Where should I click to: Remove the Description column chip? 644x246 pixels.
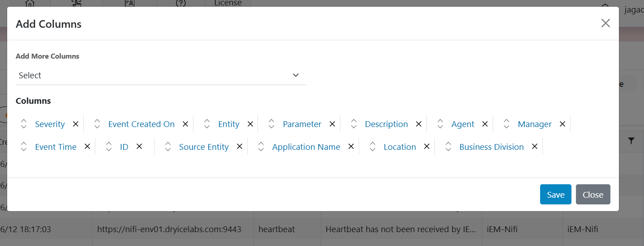(x=419, y=124)
